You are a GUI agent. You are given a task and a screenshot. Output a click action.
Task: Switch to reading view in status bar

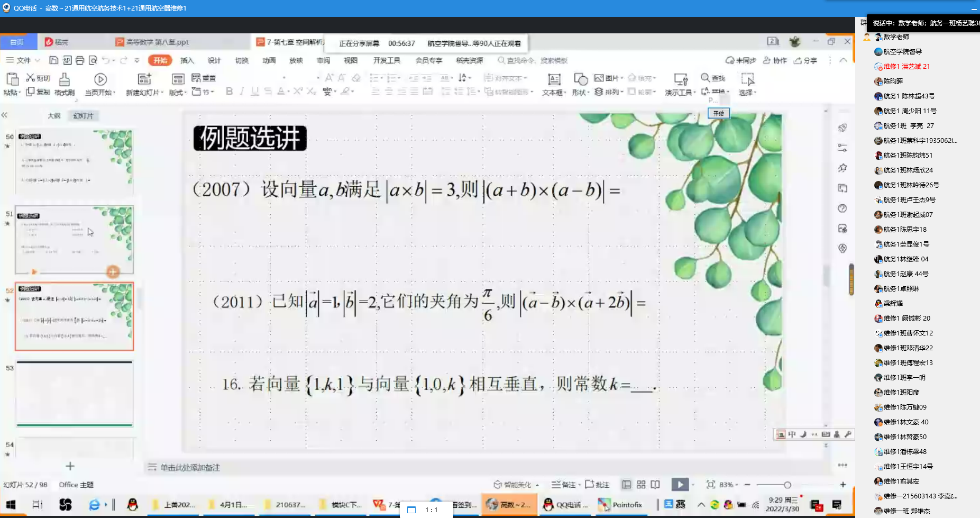click(x=655, y=485)
